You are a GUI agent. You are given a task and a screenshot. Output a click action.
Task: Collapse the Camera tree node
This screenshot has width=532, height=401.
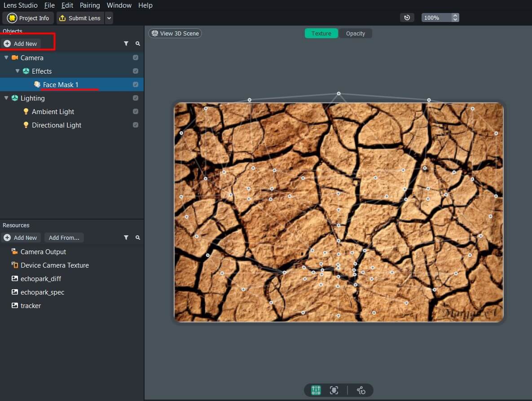click(6, 57)
